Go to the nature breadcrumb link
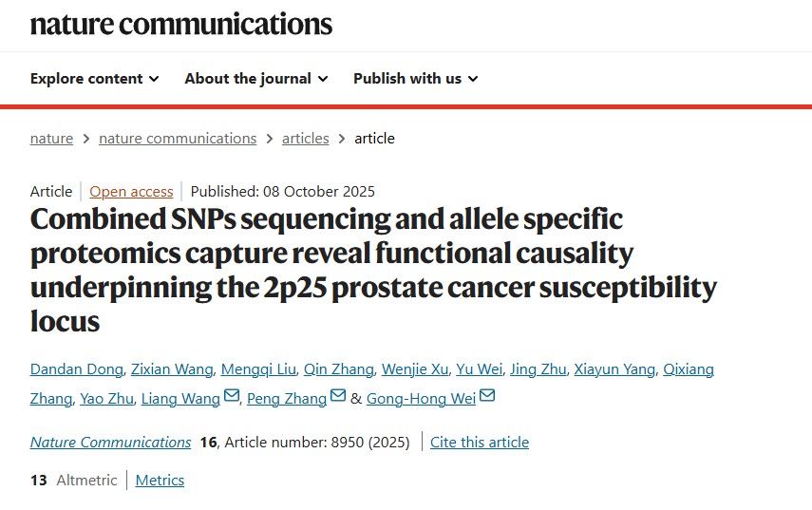Viewport: 812px width, 510px height. tap(51, 139)
